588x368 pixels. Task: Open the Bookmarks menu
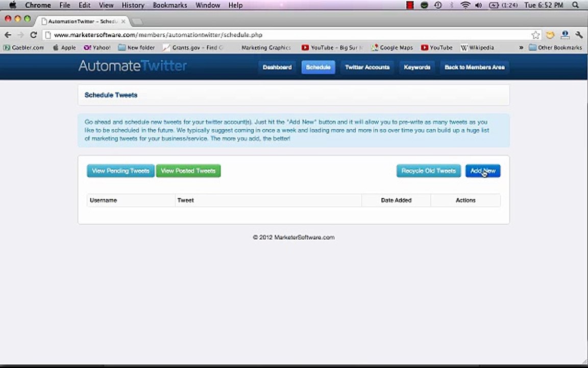coord(170,5)
